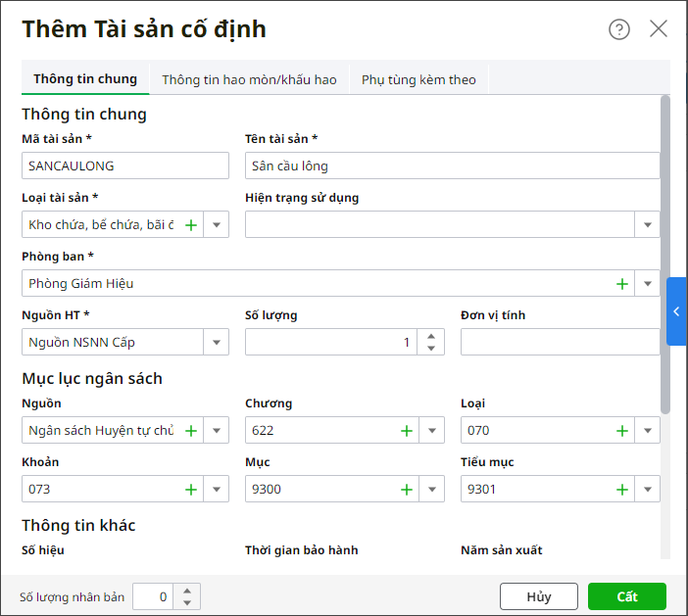Switch to Thông tin hao mòn/khấu hao tab
This screenshot has width=688, height=616.
[249, 79]
